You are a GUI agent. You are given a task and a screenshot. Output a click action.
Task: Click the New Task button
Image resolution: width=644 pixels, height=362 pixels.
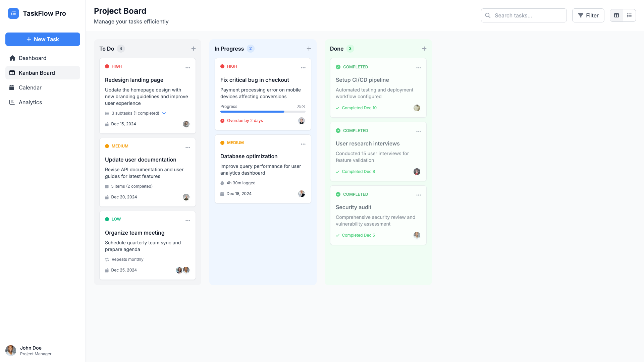pyautogui.click(x=43, y=39)
